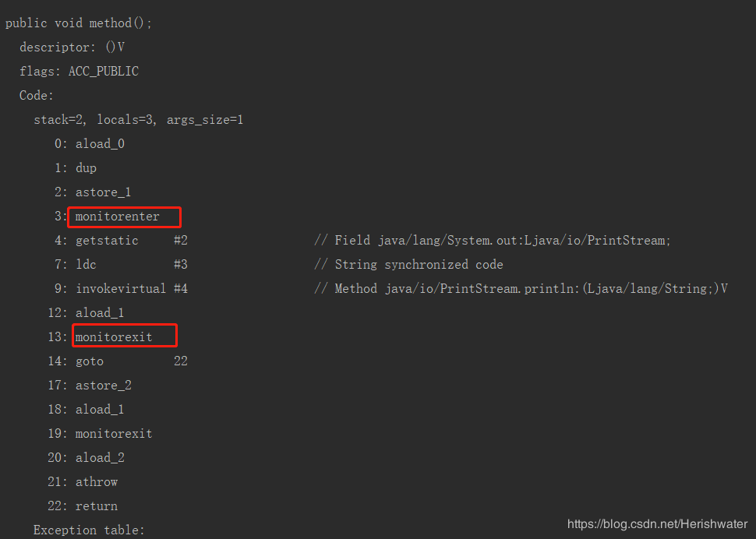Open the blog.csdn.net/Herishwater watermark link

(x=657, y=524)
